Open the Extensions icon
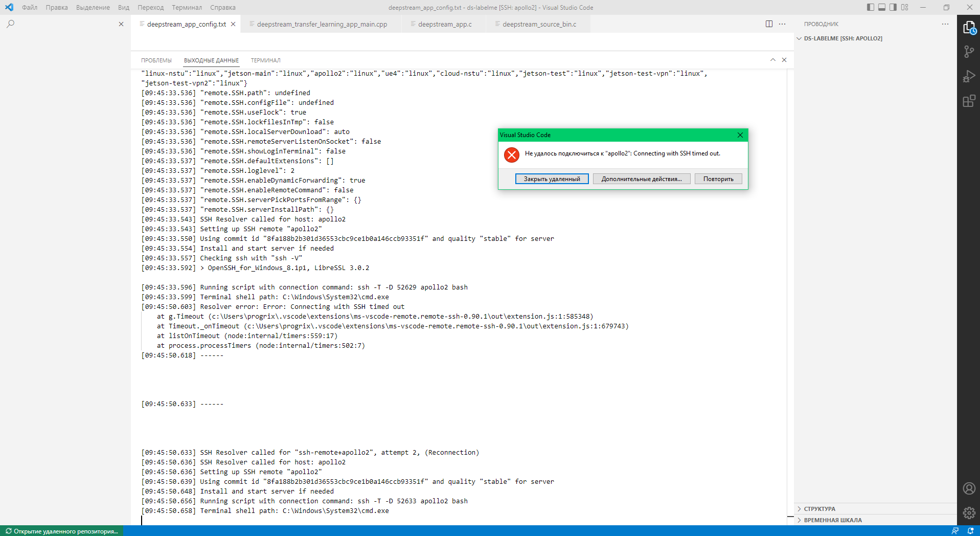980x536 pixels. click(x=969, y=100)
